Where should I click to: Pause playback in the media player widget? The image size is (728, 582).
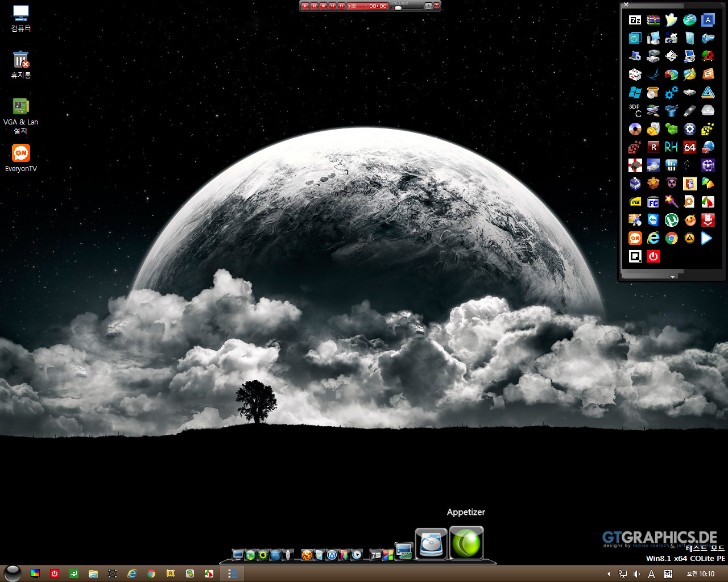coord(314,6)
